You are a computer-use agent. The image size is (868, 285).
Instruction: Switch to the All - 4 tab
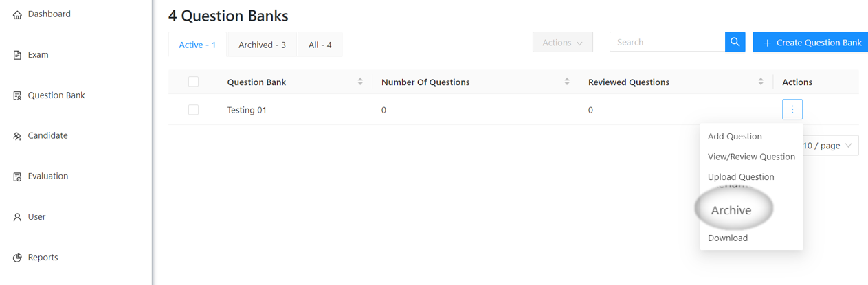pyautogui.click(x=320, y=45)
